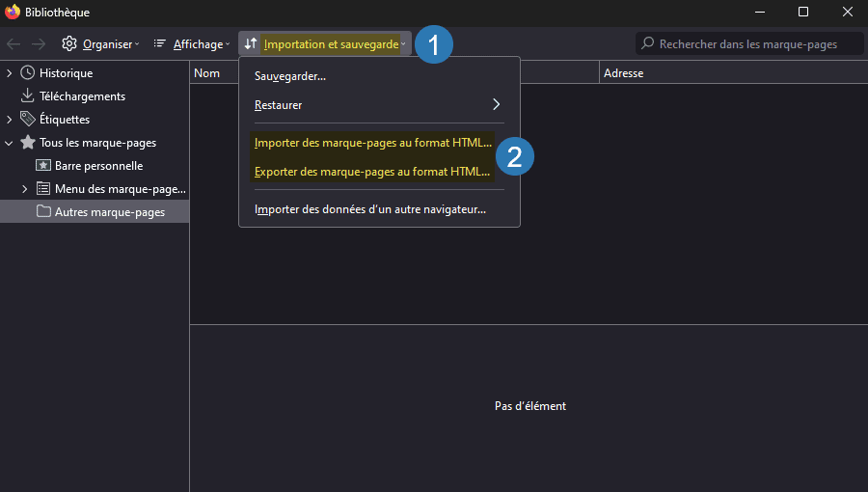This screenshot has width=868, height=492.
Task: Toggle the Importation et sauvegarde menu
Action: click(x=325, y=43)
